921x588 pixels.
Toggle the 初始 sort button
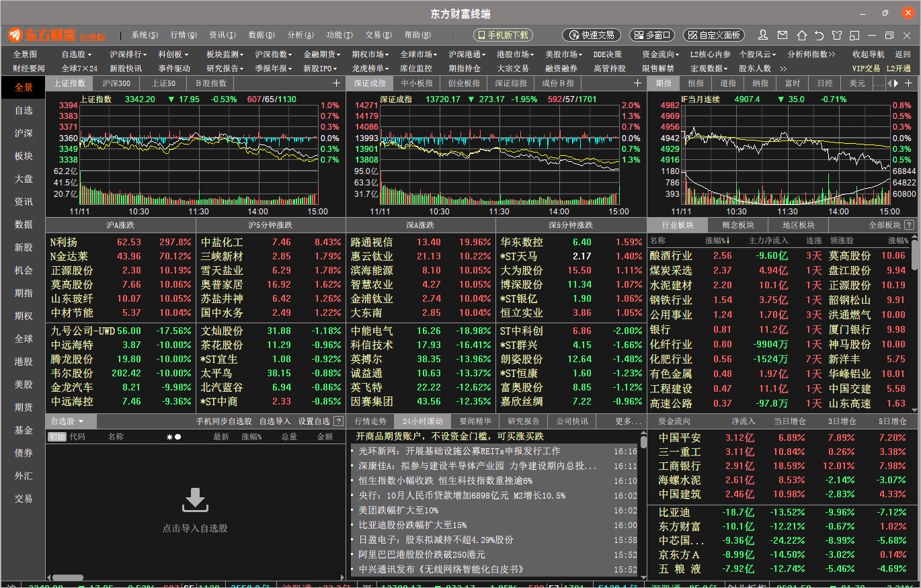tap(56, 437)
